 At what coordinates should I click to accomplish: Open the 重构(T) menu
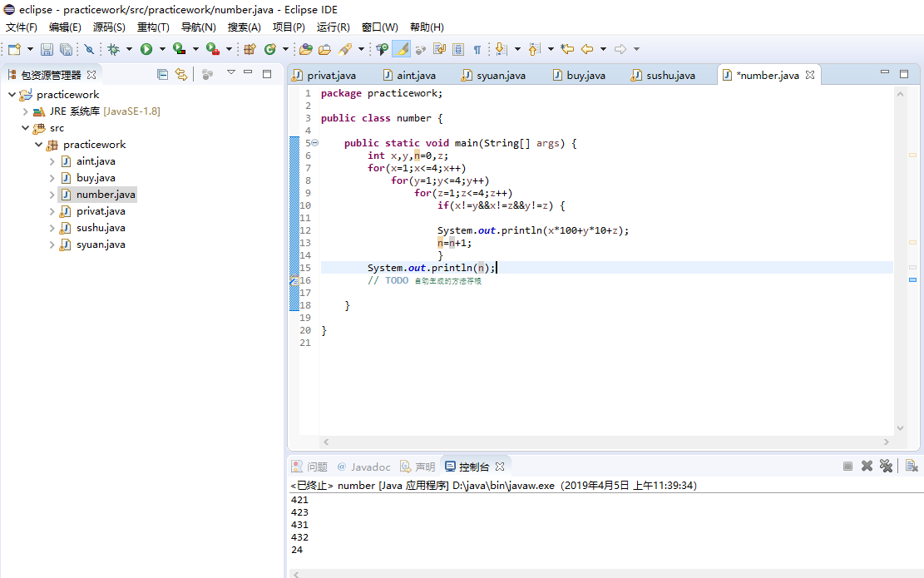pos(153,27)
